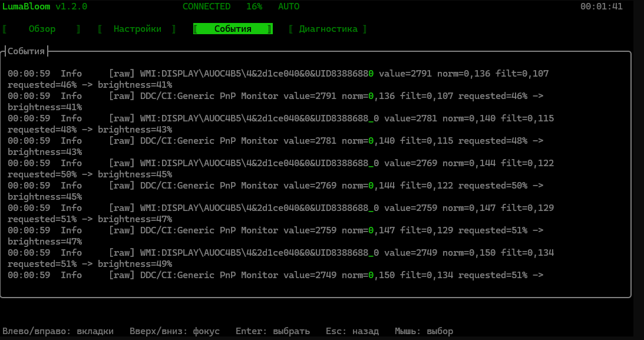Click the AUTO mode indicator

click(289, 6)
